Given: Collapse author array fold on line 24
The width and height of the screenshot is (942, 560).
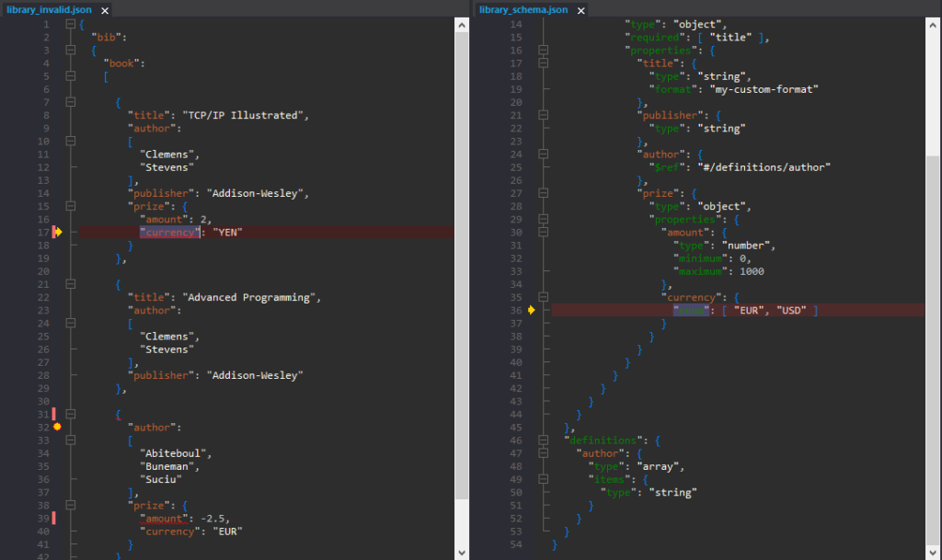Looking at the screenshot, I should coord(70,323).
